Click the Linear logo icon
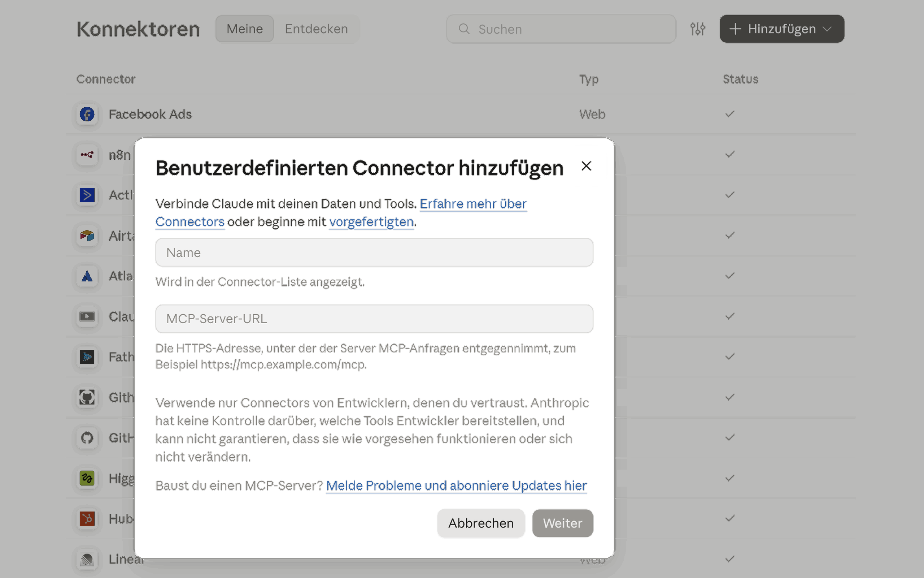This screenshot has height=578, width=924. [87, 559]
